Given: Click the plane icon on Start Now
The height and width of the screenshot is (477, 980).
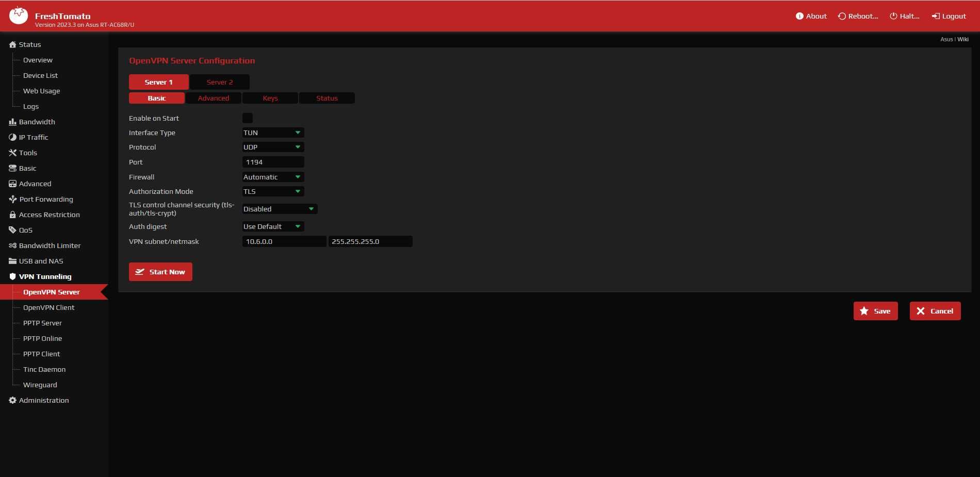Looking at the screenshot, I should coord(139,272).
